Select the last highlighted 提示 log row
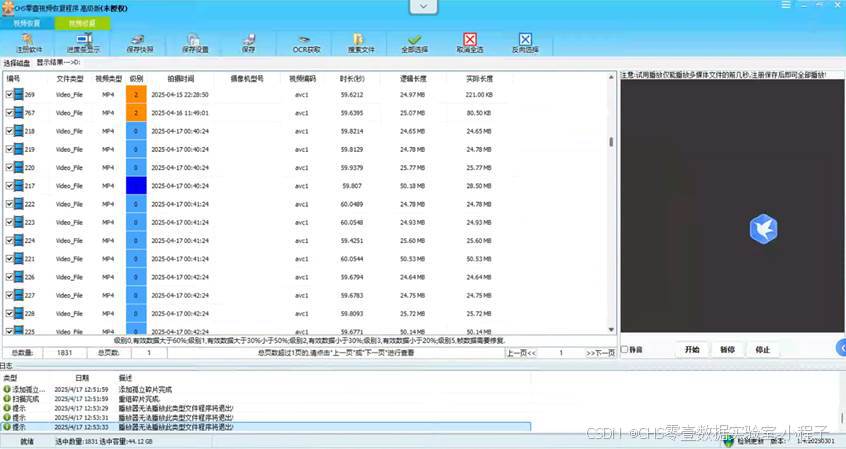Image resolution: width=846 pixels, height=449 pixels. (x=265, y=427)
